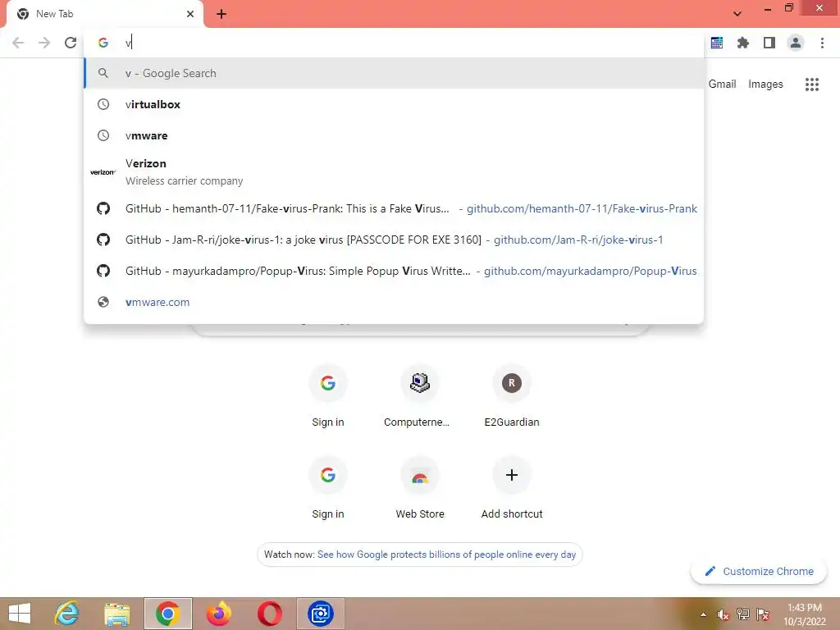840x630 pixels.
Task: Expand the tab search chevron
Action: (x=737, y=14)
